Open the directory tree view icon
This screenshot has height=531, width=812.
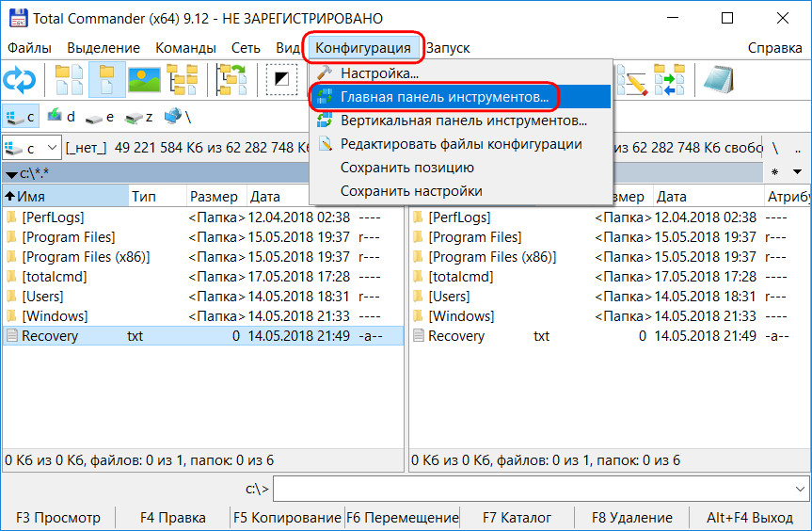(x=183, y=80)
